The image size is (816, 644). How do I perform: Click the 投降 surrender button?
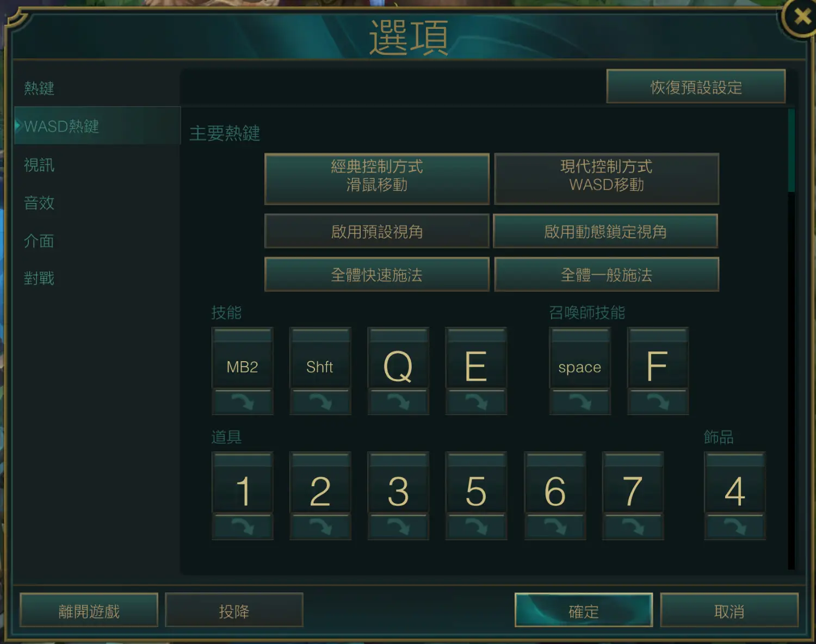coord(234,610)
